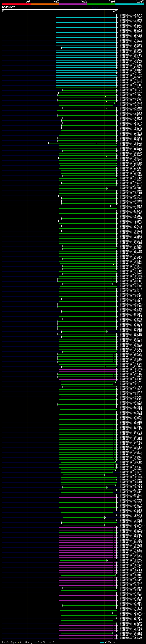The image size is (146, 644).
Task: Click the white query bar under BP054957
Action: tap(60, 9)
